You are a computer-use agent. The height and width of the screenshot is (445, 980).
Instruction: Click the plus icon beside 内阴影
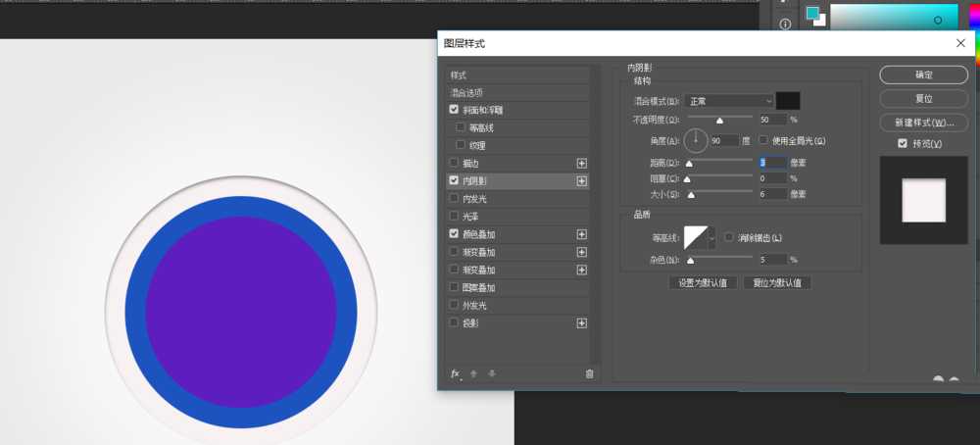point(581,181)
